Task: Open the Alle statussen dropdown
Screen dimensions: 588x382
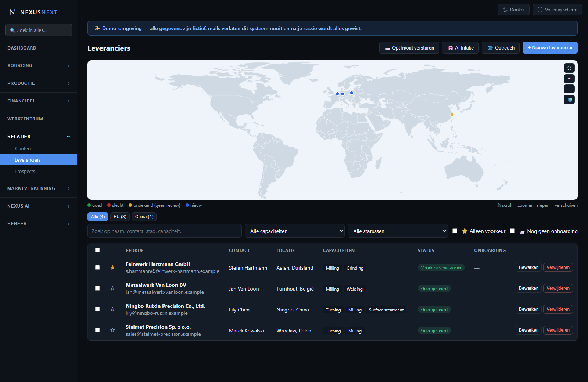Action: [398, 231]
